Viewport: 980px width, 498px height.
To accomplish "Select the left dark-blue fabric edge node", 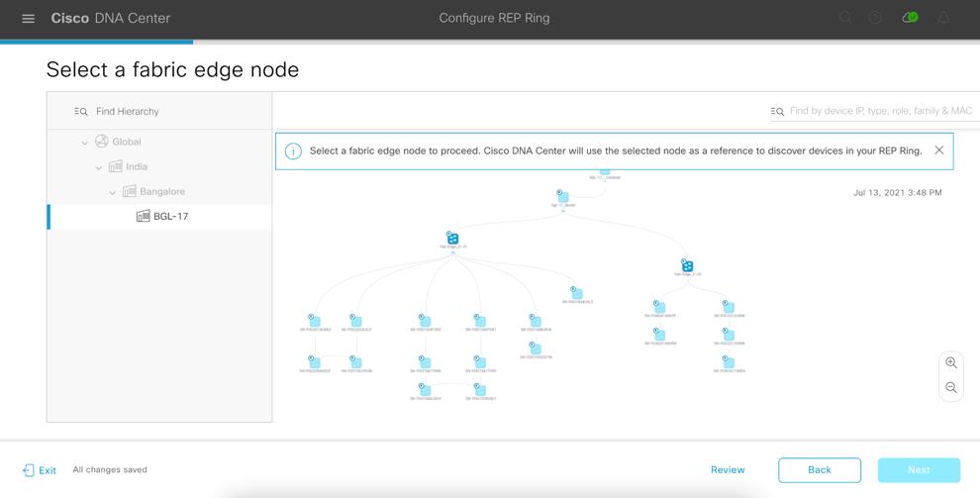I will (x=452, y=239).
